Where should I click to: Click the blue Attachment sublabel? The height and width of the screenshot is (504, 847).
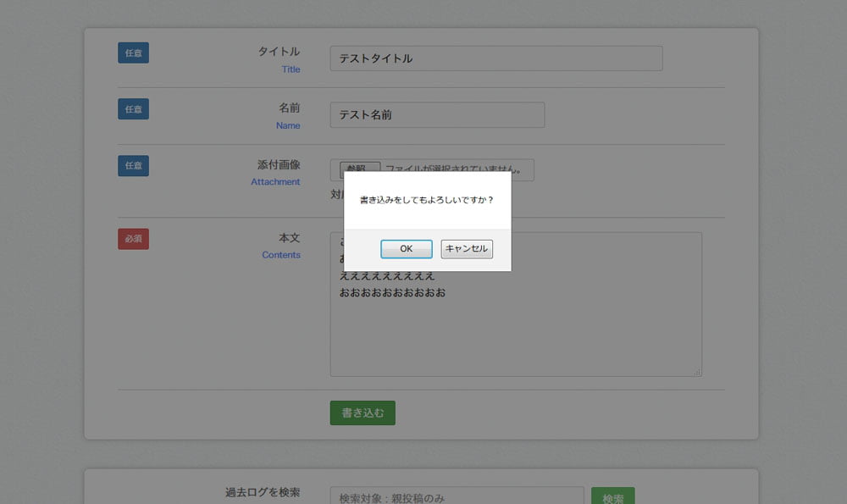coord(275,182)
